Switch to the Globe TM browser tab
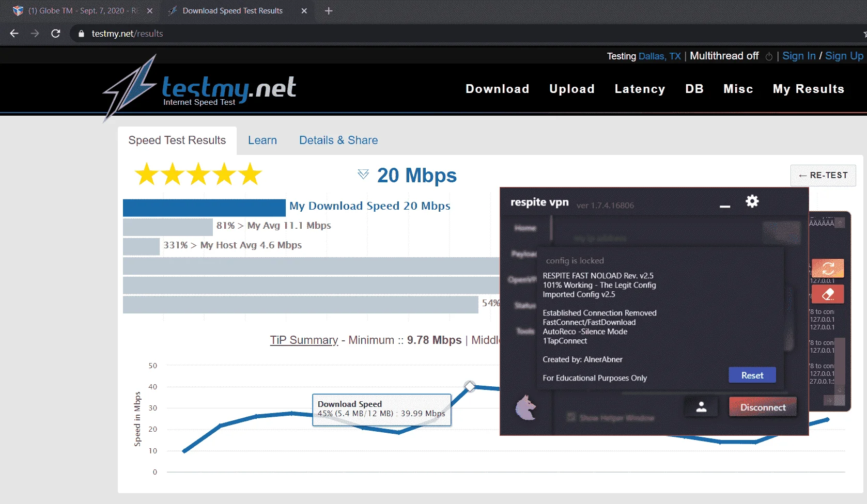The width and height of the screenshot is (867, 504). [84, 11]
